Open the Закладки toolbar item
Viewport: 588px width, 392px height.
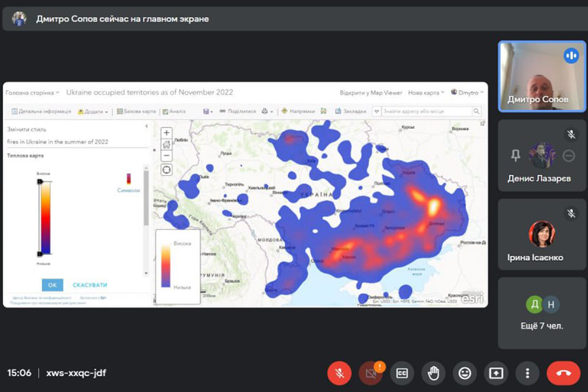point(351,112)
